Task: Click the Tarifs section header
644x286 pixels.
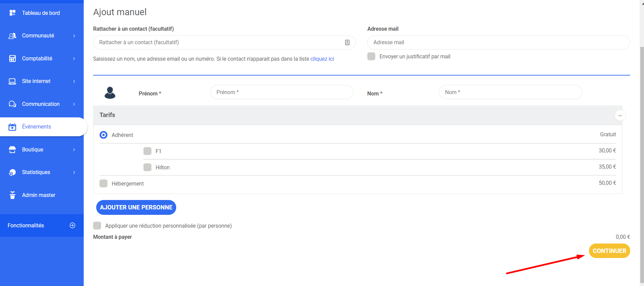Action: pyautogui.click(x=357, y=115)
